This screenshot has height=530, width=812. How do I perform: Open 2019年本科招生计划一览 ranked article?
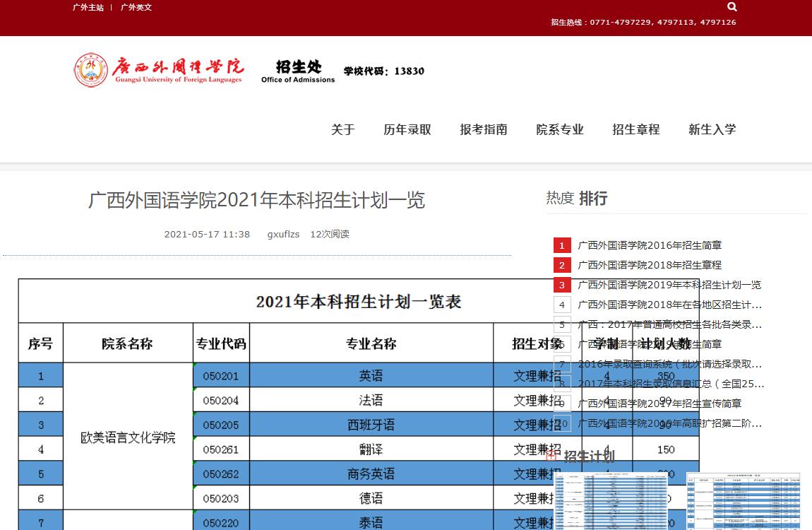point(669,285)
